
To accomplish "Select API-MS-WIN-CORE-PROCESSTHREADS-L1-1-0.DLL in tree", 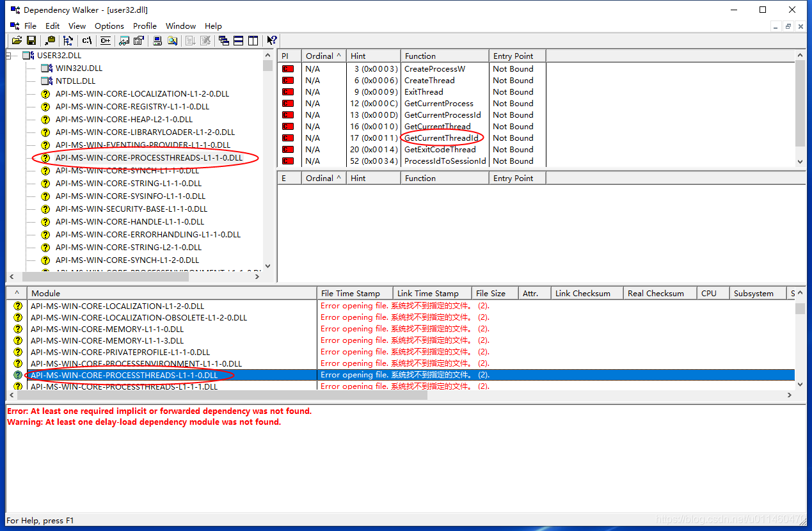I will (x=149, y=158).
